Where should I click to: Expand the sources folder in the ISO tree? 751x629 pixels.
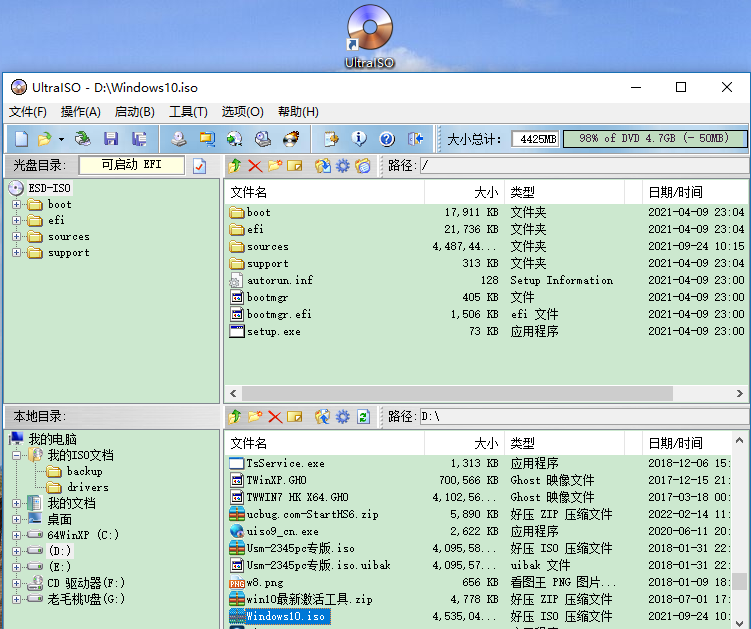click(x=17, y=237)
